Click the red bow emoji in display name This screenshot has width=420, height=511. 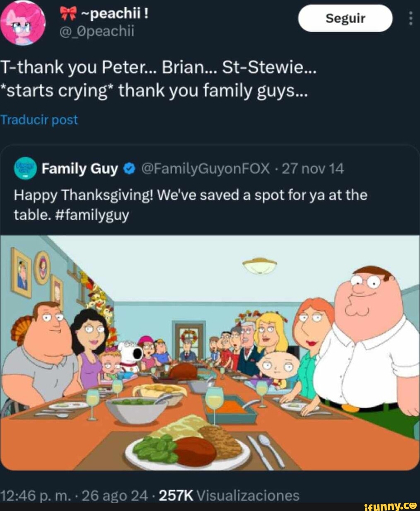(x=68, y=12)
